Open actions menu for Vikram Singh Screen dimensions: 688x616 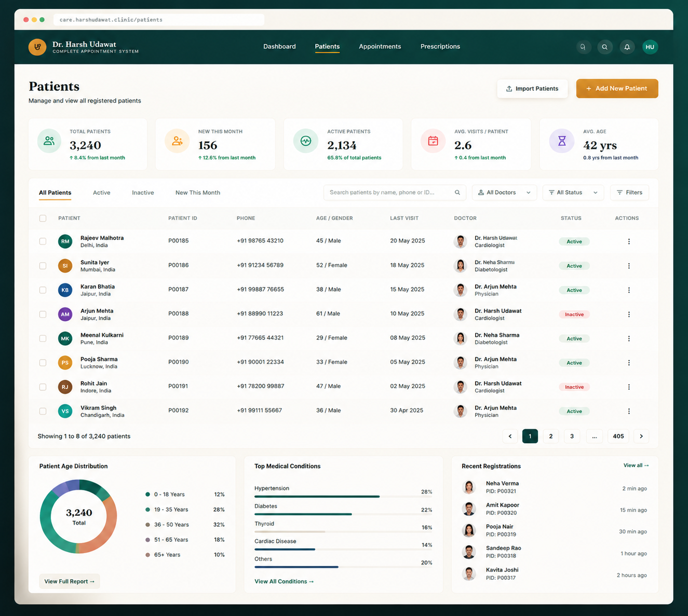[x=629, y=411]
